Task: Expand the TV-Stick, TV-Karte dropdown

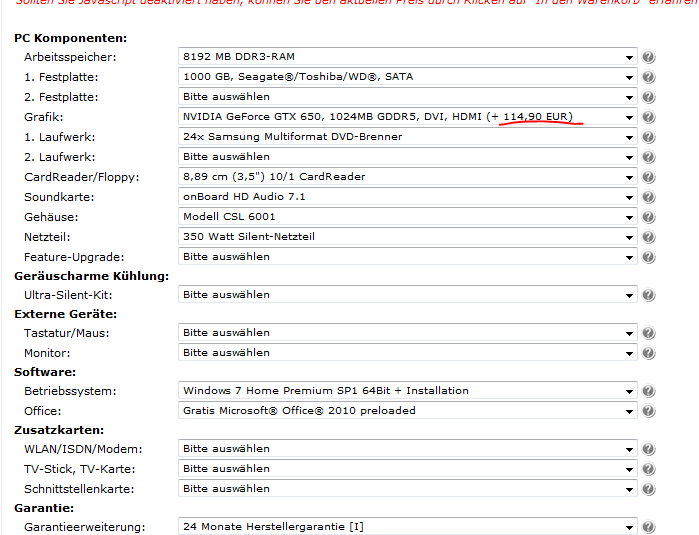Action: point(407,469)
